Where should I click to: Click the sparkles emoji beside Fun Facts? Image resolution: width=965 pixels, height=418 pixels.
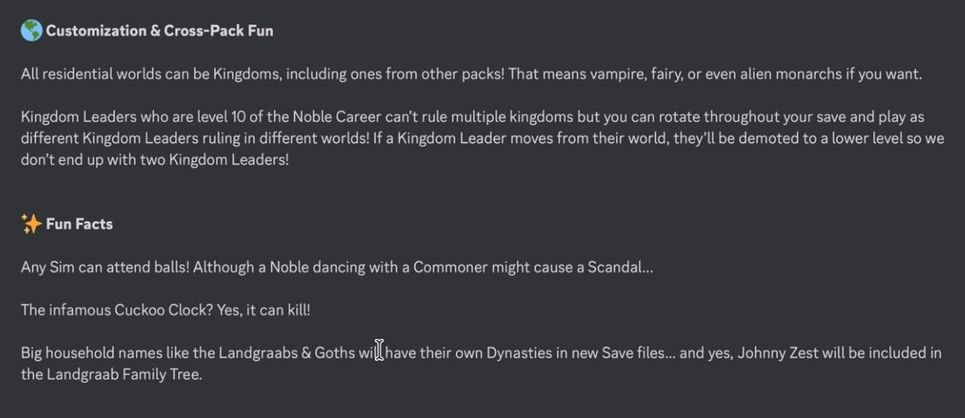[31, 224]
